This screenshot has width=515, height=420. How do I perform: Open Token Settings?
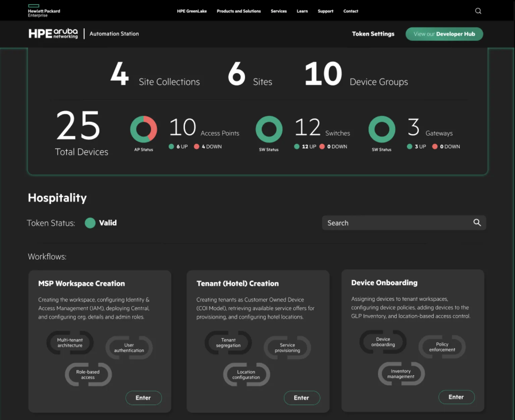tap(373, 34)
